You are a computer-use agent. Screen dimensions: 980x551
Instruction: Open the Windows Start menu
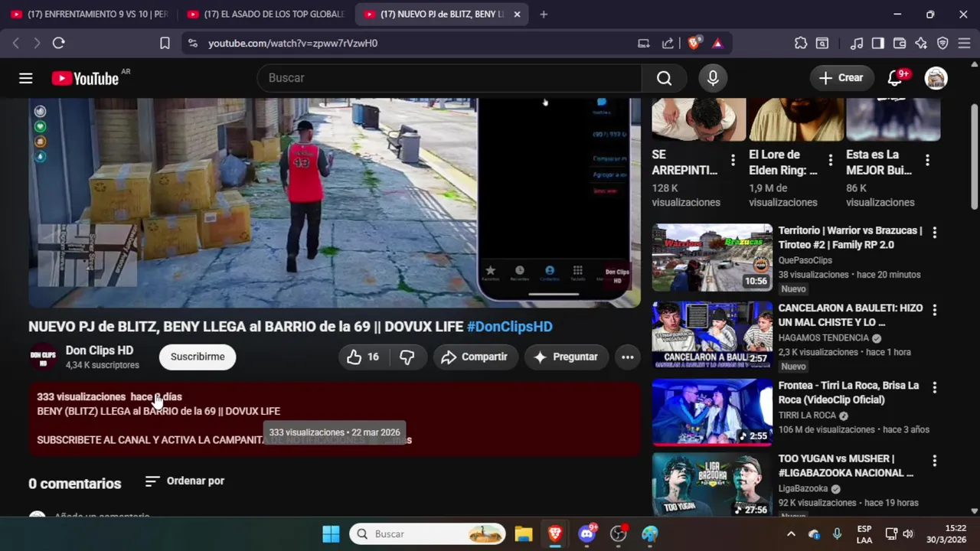coord(331,534)
